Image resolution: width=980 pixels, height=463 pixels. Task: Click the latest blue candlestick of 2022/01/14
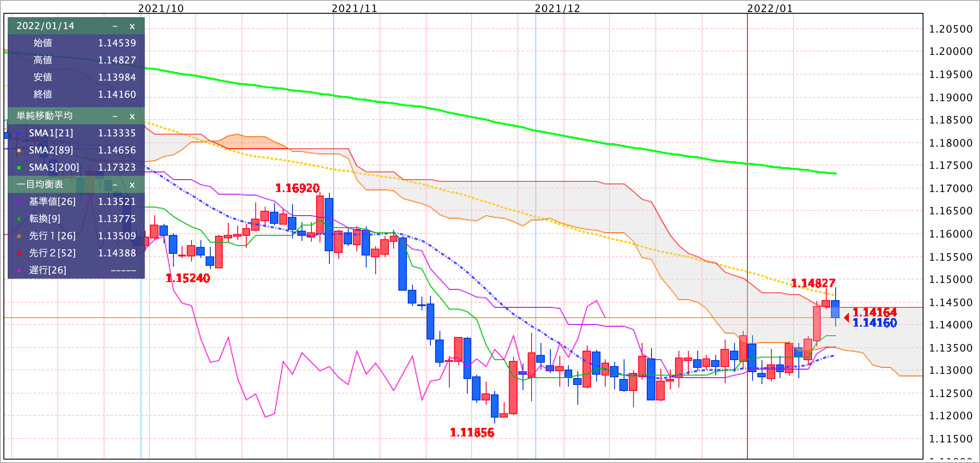point(835,309)
